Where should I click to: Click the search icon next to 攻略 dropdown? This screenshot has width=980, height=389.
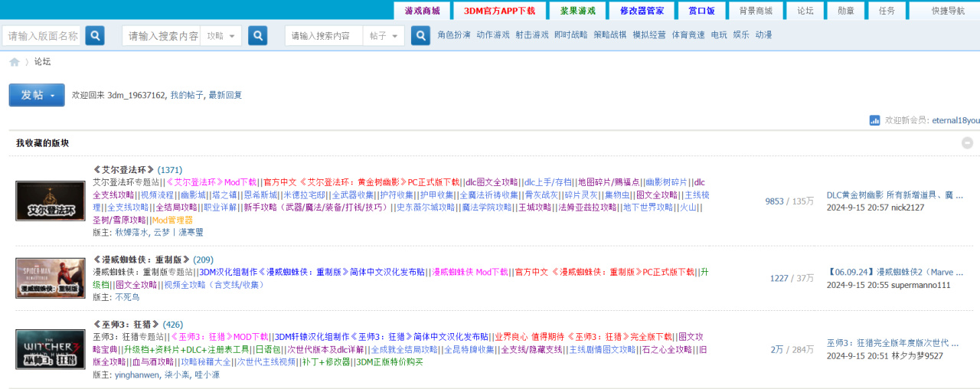tap(258, 36)
